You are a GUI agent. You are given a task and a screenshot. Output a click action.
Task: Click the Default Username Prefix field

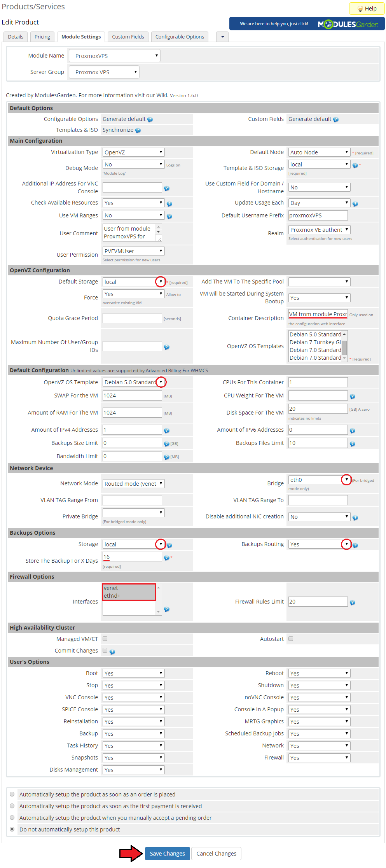point(318,215)
